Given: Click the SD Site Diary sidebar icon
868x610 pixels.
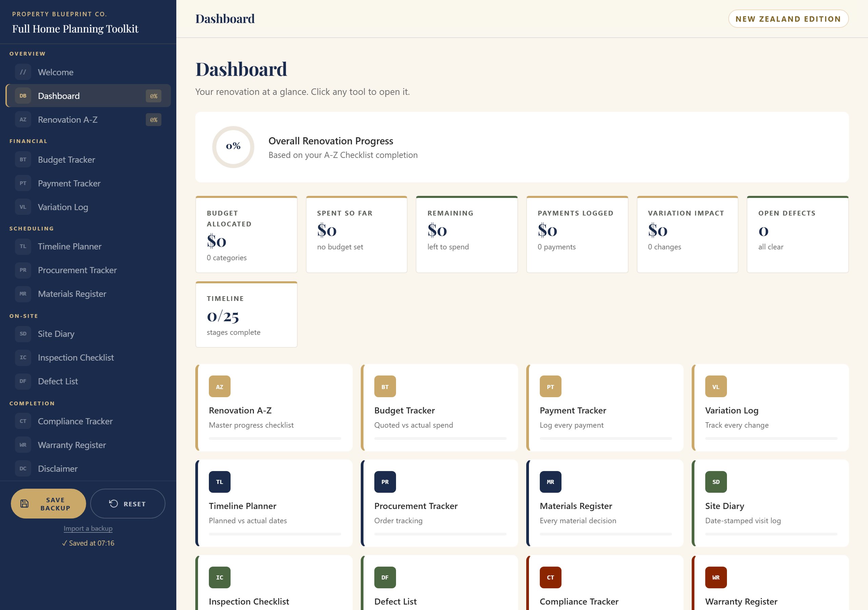Looking at the screenshot, I should (23, 334).
